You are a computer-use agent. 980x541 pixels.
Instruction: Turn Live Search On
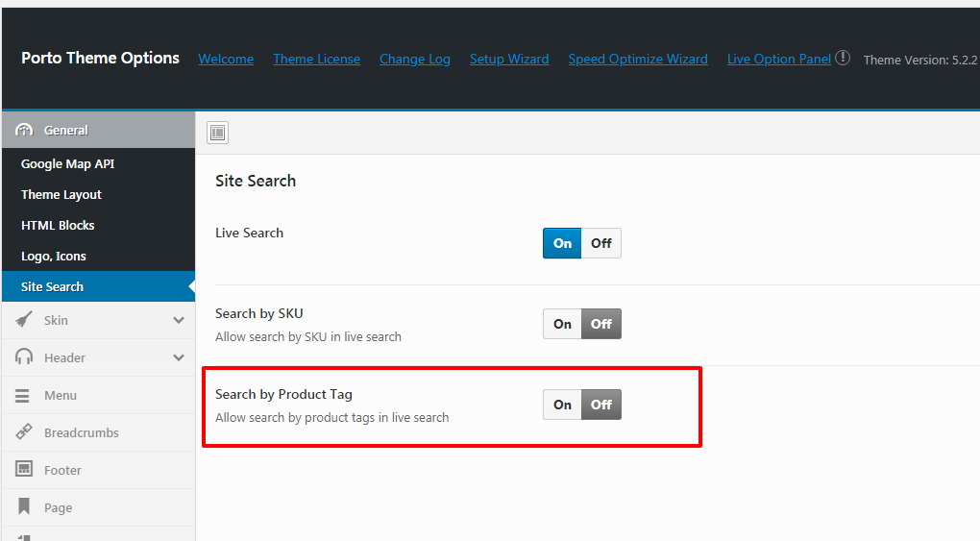pos(562,243)
